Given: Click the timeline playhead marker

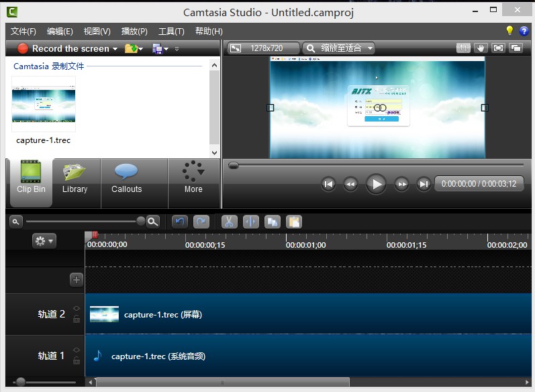Looking at the screenshot, I should click(x=91, y=235).
